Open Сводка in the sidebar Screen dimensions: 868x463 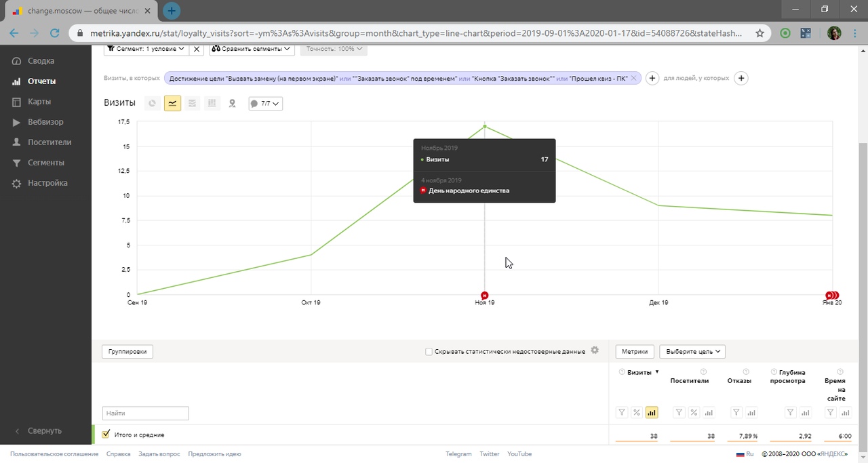(41, 61)
